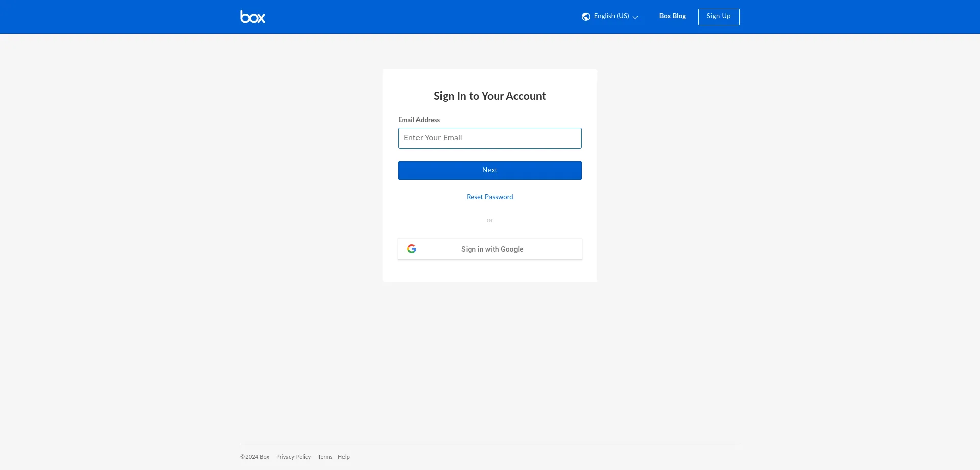
Task: Open the Privacy Policy footer link
Action: point(293,457)
